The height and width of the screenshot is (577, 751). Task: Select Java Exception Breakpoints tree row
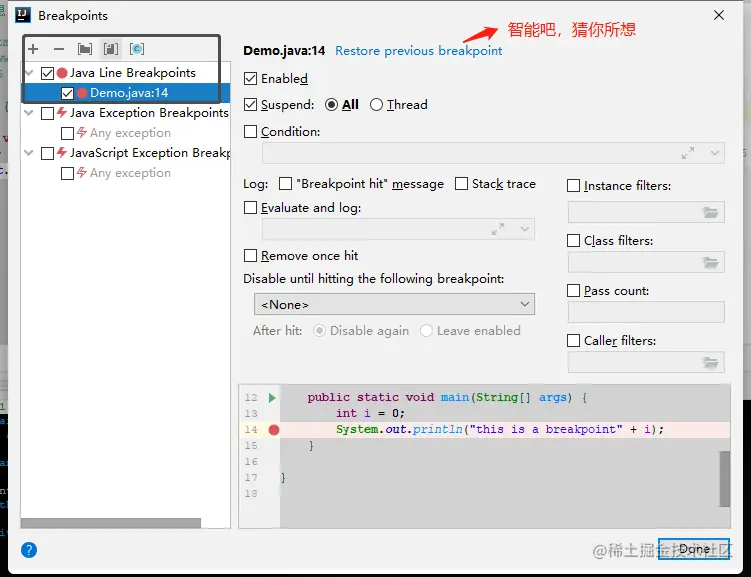[126, 113]
